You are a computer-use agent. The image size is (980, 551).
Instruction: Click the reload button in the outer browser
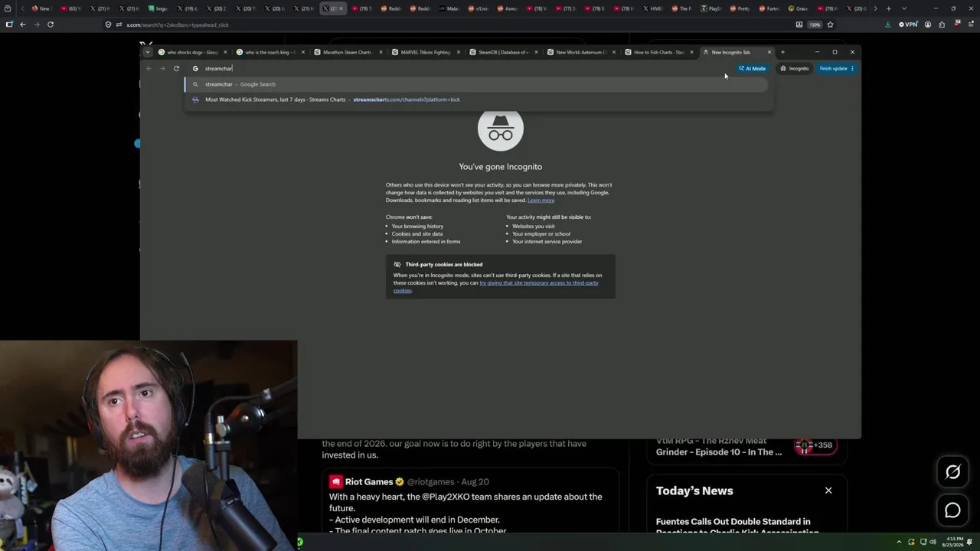point(51,24)
